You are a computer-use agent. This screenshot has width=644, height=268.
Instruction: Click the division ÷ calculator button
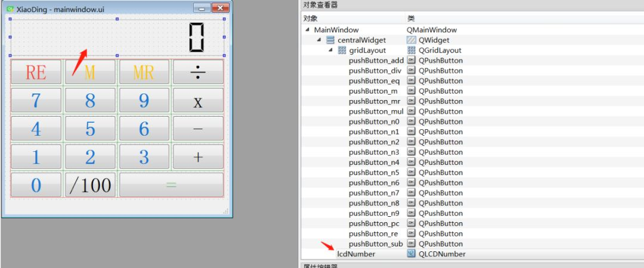[199, 72]
